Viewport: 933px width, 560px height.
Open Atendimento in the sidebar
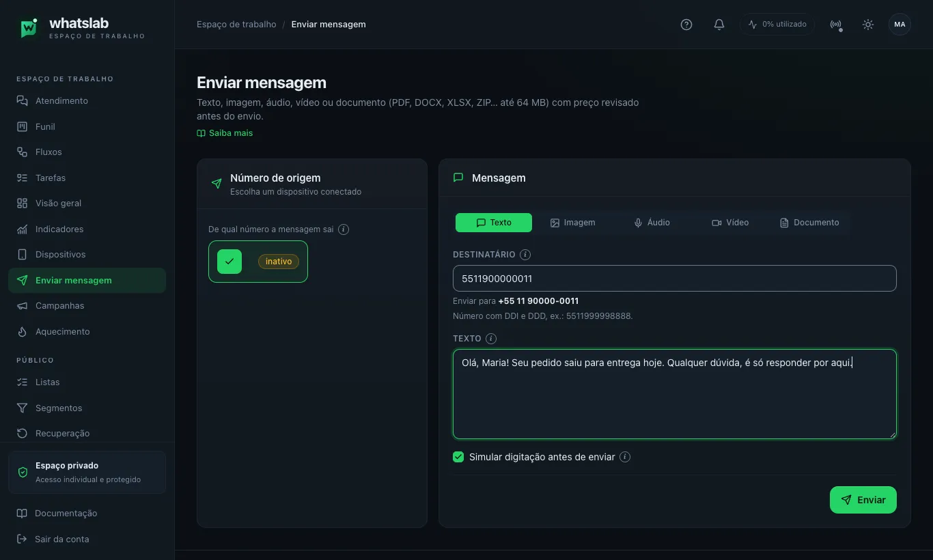tap(87, 100)
